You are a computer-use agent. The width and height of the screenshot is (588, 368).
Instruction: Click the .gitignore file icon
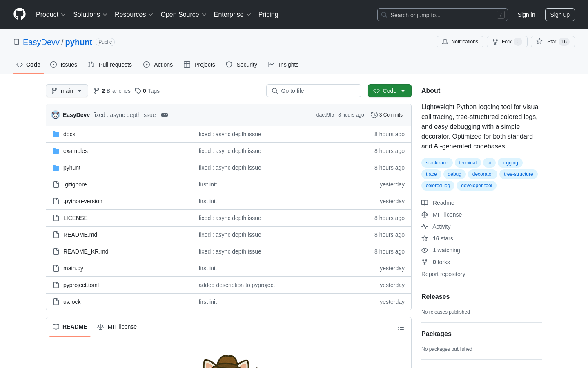coord(56,184)
